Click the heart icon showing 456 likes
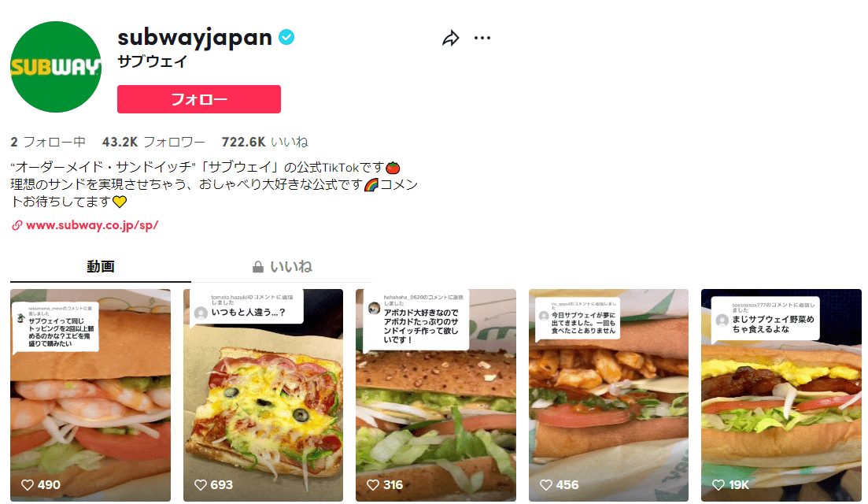Screen dimensions: 868x504 [546, 484]
